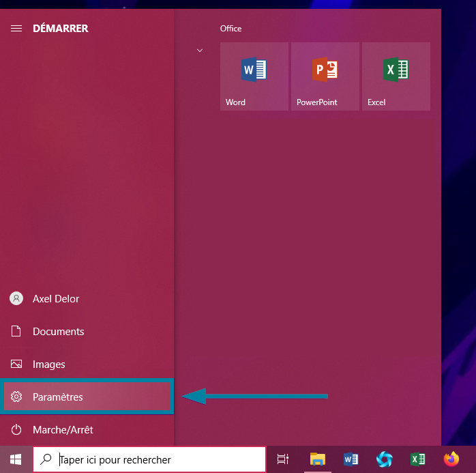
Task: Open File Explorer from the taskbar
Action: [x=318, y=459]
